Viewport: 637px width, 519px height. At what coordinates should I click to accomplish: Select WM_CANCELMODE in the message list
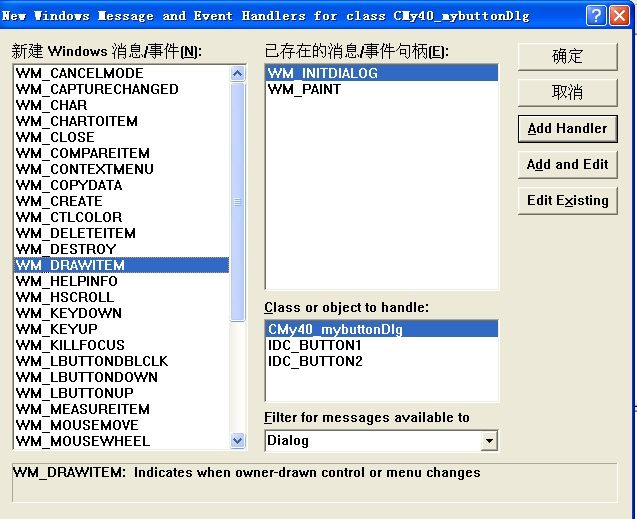pyautogui.click(x=121, y=74)
